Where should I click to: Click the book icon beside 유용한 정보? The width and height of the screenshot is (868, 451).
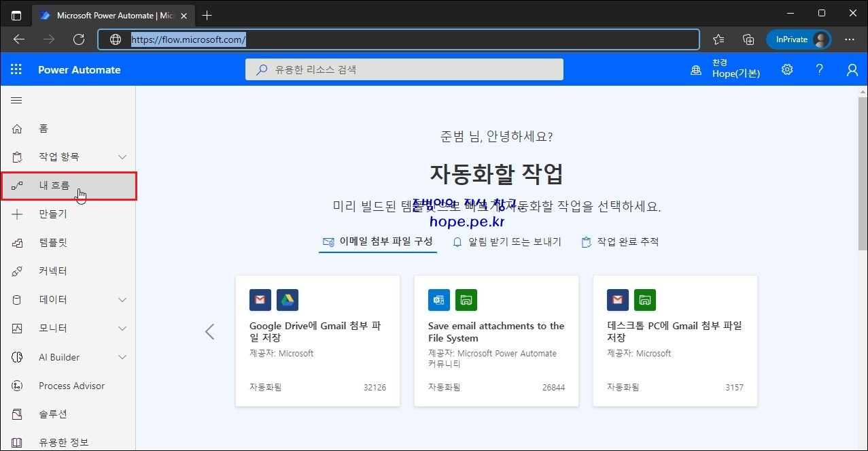17,443
